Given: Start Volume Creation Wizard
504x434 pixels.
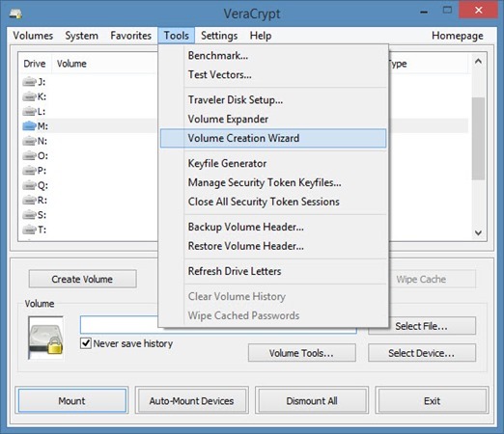Looking at the screenshot, I should tap(273, 138).
